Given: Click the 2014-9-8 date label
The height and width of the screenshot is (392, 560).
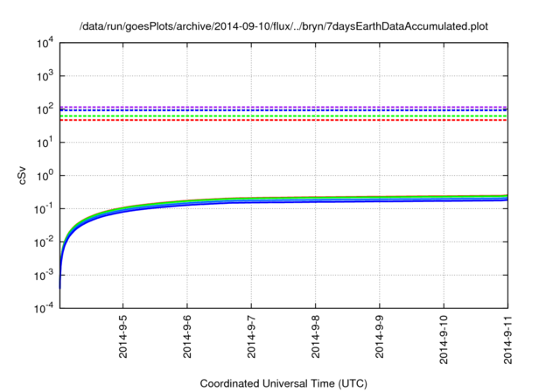Looking at the screenshot, I should coord(316,337).
